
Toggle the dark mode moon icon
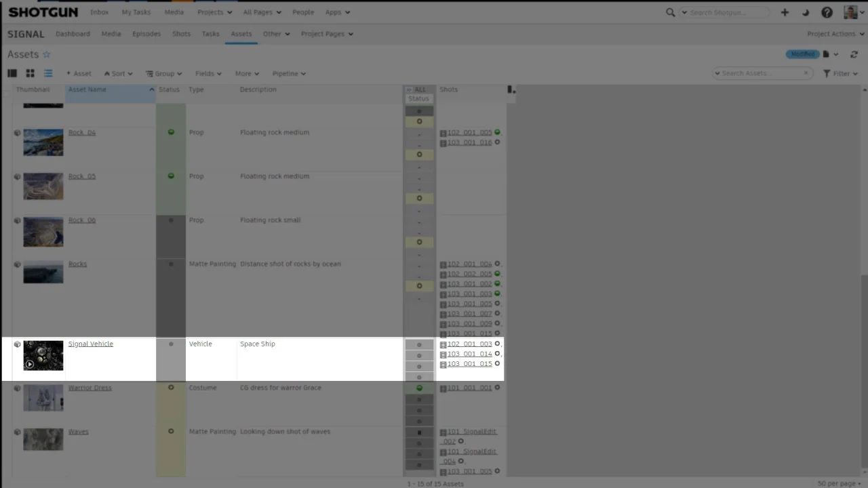pyautogui.click(x=806, y=12)
